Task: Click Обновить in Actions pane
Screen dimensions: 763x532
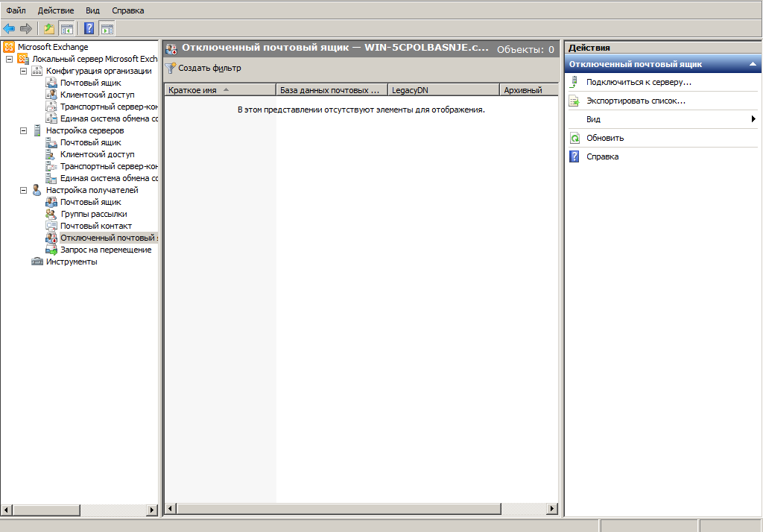Action: point(605,139)
